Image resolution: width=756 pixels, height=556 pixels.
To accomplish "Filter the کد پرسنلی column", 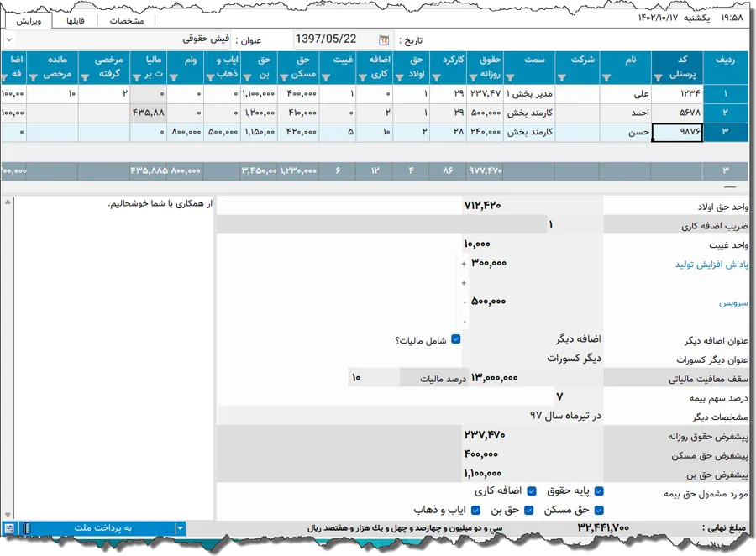I will pos(658,77).
